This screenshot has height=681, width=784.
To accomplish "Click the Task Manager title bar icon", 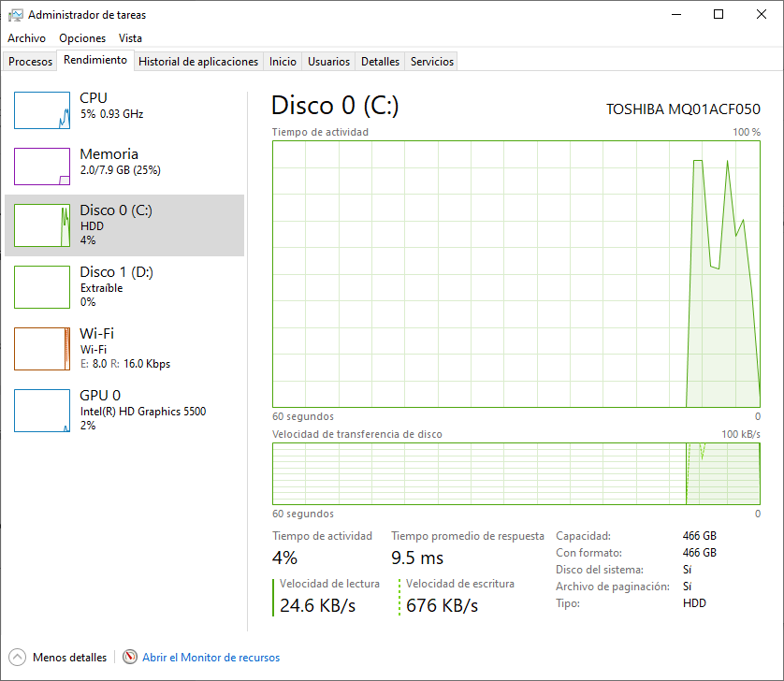I will [16, 15].
